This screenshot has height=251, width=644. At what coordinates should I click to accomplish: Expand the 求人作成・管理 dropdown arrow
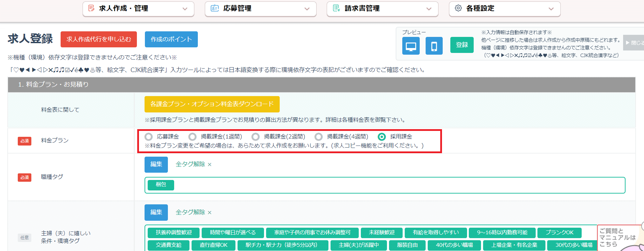tap(185, 9)
